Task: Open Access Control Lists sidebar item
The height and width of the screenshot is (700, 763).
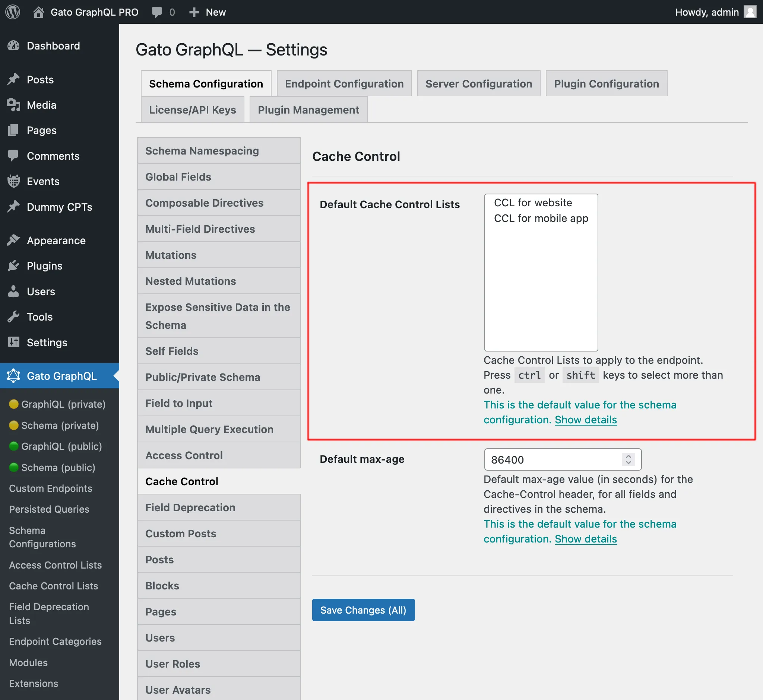Action: tap(56, 565)
